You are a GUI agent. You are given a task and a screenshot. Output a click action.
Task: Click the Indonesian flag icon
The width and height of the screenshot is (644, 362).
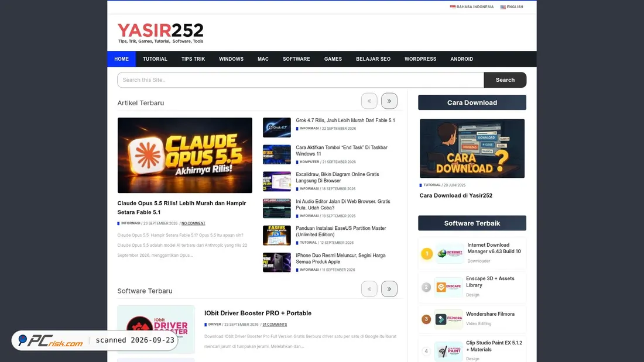[453, 7]
